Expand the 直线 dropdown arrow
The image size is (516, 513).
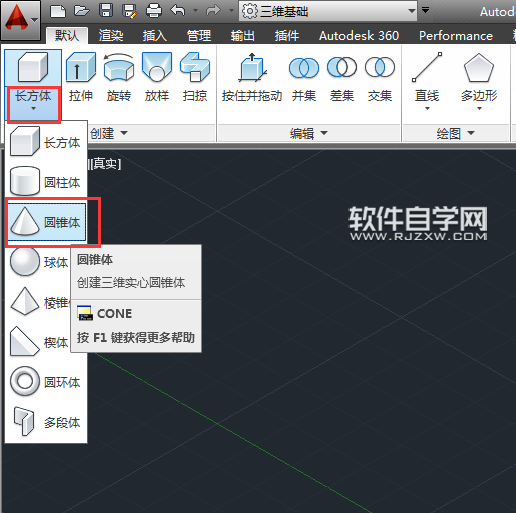[x=427, y=108]
